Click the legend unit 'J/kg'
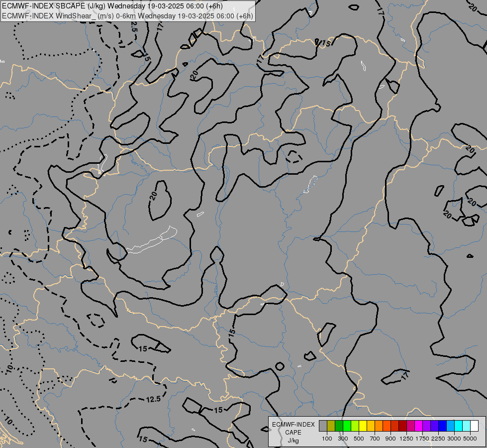This screenshot has width=487, height=448. (x=293, y=441)
